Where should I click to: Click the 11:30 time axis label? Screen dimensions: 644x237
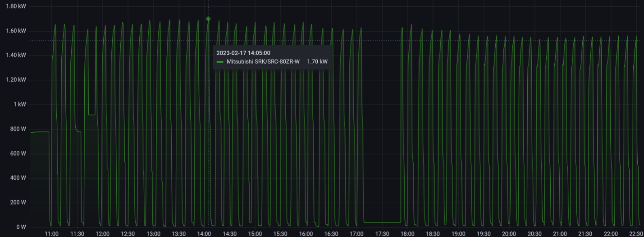(77, 234)
